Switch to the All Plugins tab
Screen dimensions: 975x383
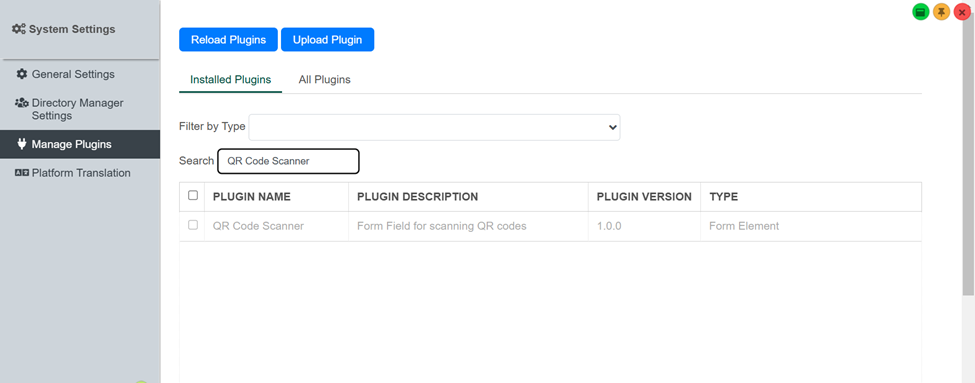(x=325, y=80)
